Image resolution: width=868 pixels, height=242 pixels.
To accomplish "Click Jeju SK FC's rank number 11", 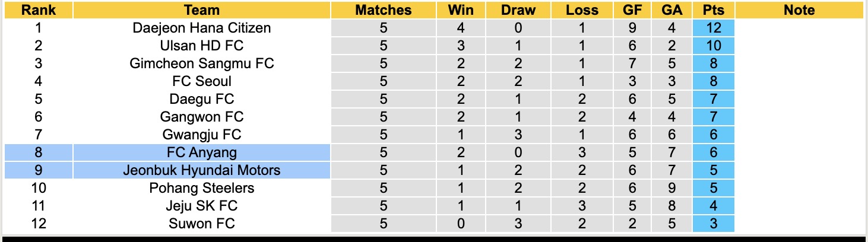I will click(x=39, y=206).
